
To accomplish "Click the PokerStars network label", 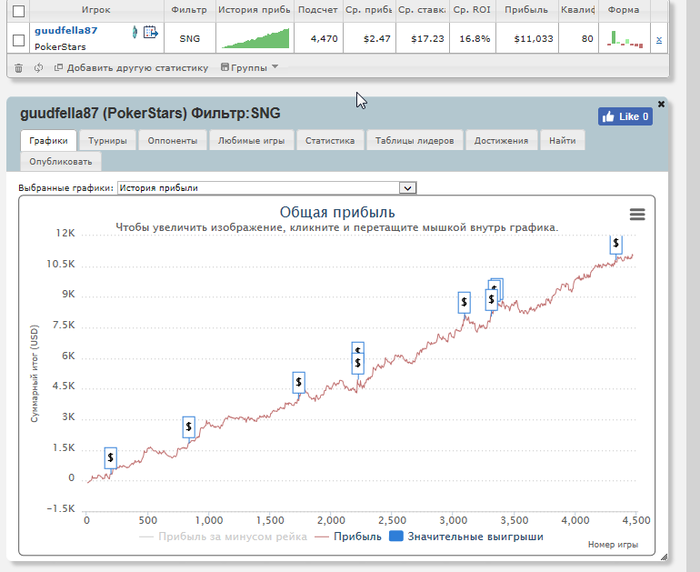I will (60, 47).
